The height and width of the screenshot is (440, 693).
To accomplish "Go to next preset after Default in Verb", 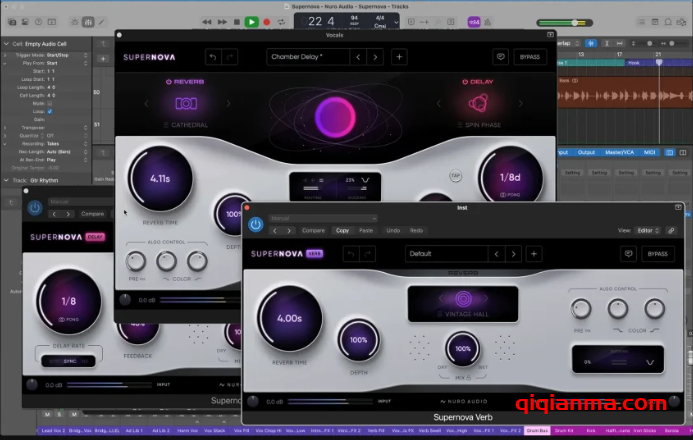I will [x=513, y=254].
